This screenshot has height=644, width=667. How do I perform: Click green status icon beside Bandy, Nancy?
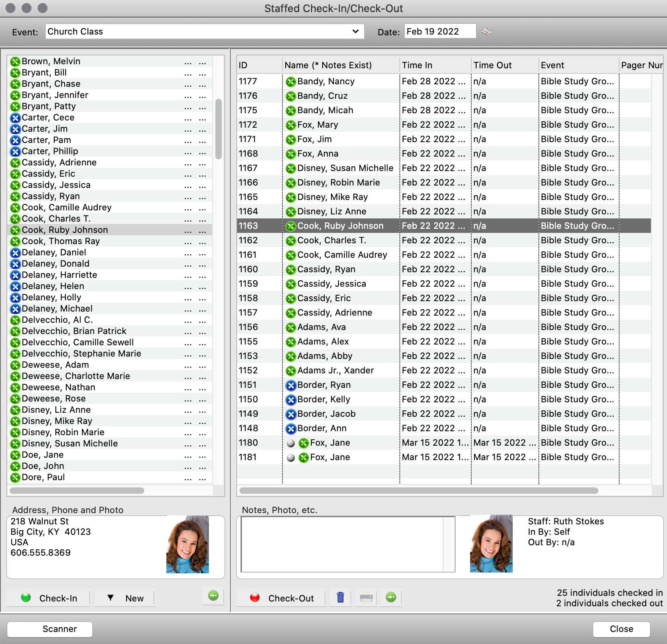click(291, 82)
